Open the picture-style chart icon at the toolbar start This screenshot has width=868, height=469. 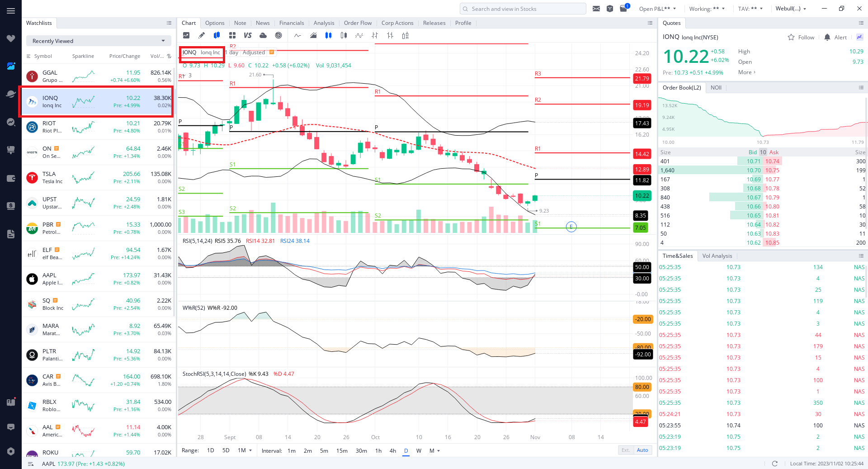186,35
